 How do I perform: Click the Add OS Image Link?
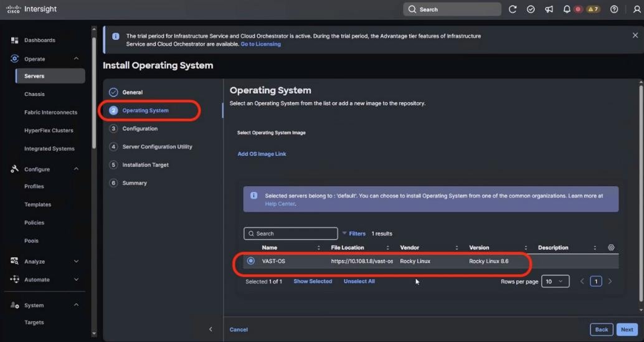pyautogui.click(x=262, y=153)
